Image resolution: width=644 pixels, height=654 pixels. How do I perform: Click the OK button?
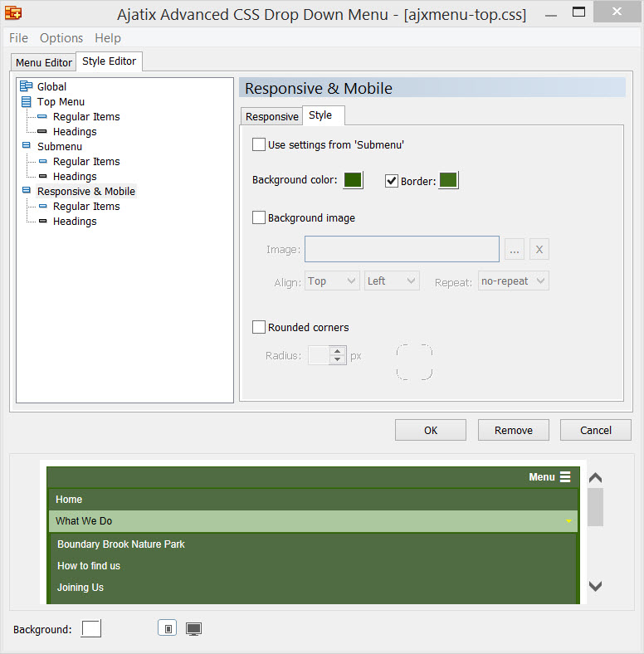tap(431, 430)
